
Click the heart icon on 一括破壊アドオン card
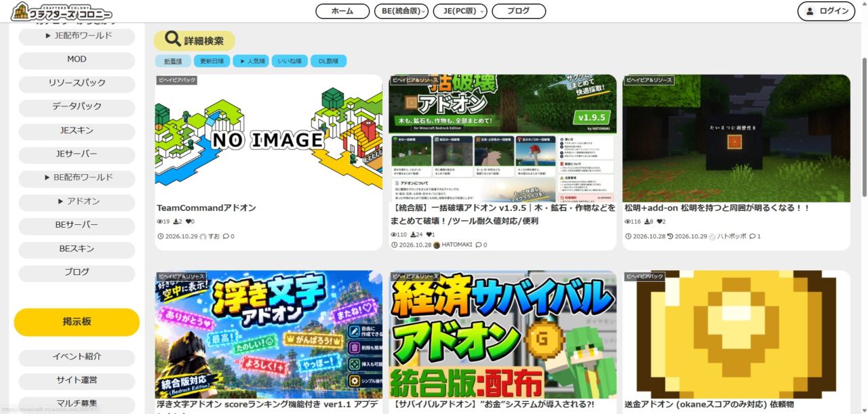pos(429,234)
